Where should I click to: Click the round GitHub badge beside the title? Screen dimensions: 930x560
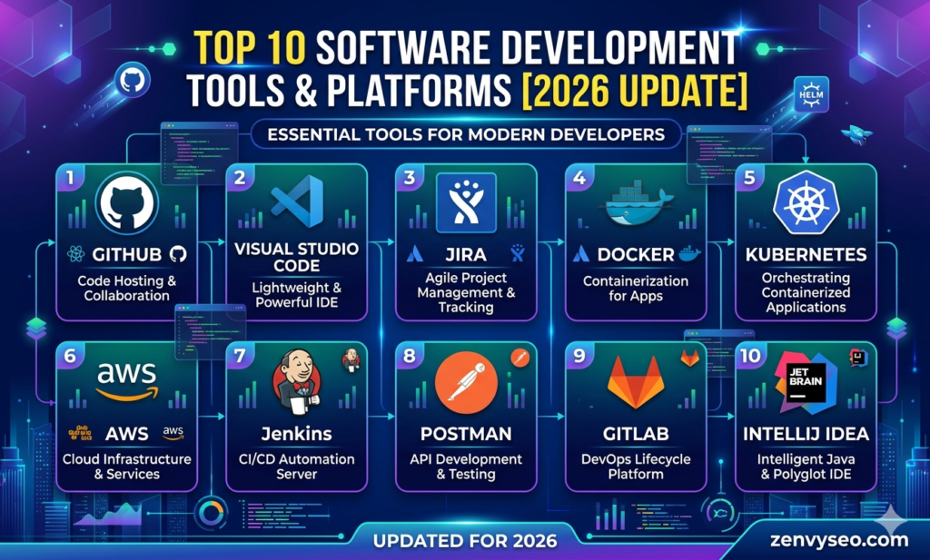point(133,80)
